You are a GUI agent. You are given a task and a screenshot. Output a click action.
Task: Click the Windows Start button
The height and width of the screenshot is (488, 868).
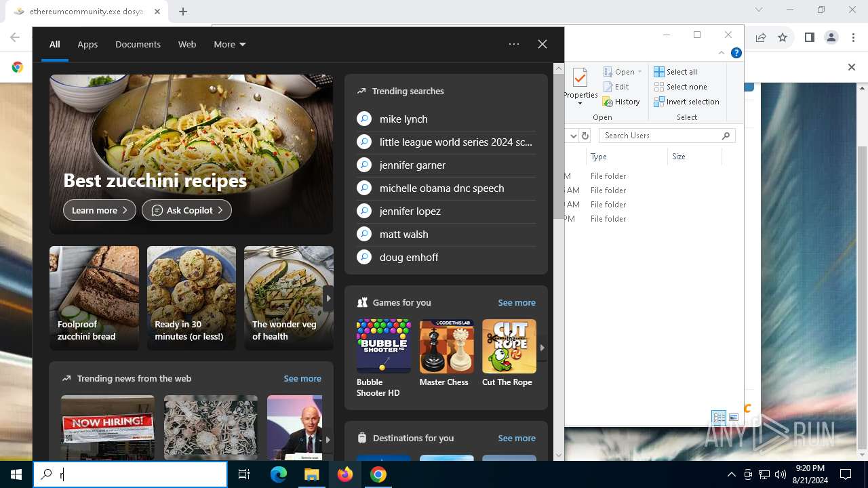pos(16,474)
